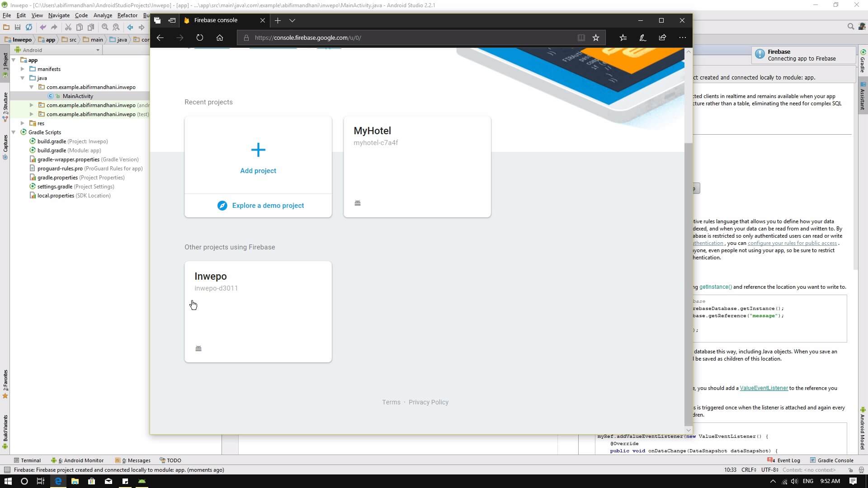Screen dimensions: 868x488
Task: Switch to the Terminal tool tab
Action: [27, 460]
